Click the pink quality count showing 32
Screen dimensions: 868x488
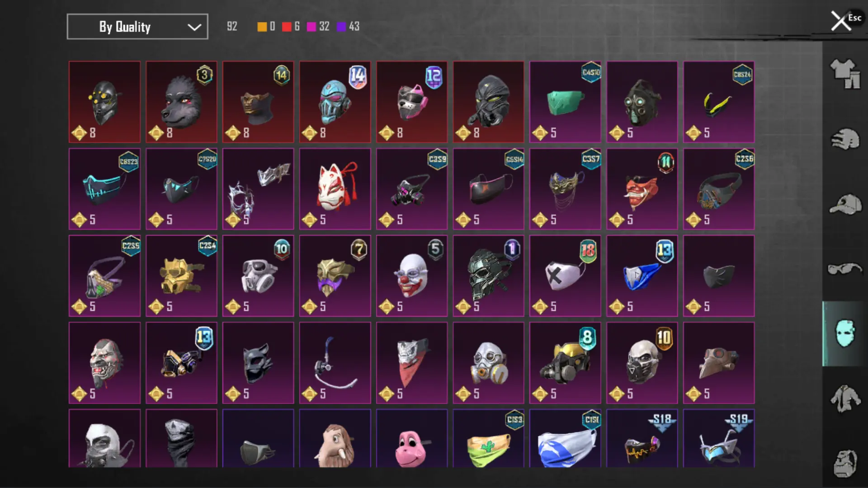(318, 27)
